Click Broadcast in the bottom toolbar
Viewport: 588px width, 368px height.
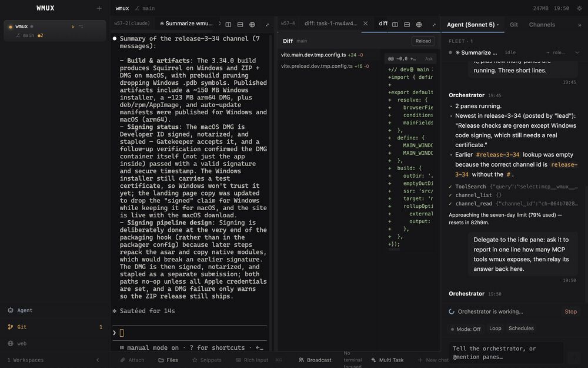(315, 360)
